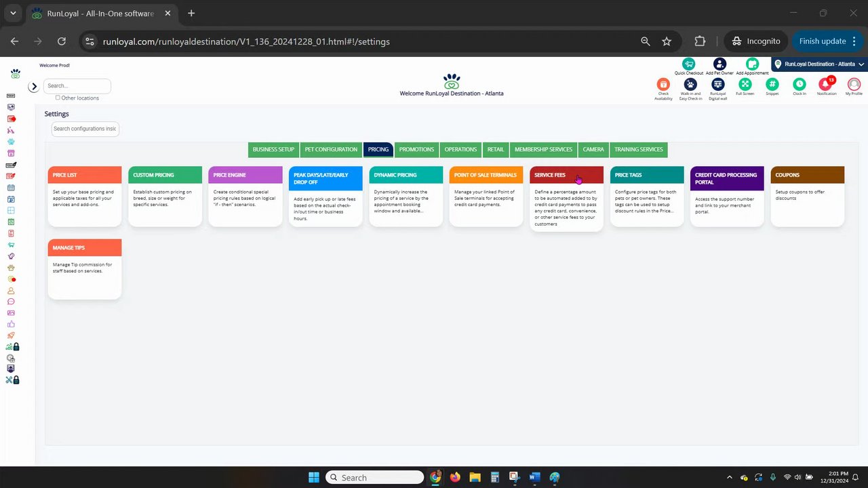This screenshot has height=488, width=868.
Task: Open the Custom Pricing card
Action: pos(165,196)
